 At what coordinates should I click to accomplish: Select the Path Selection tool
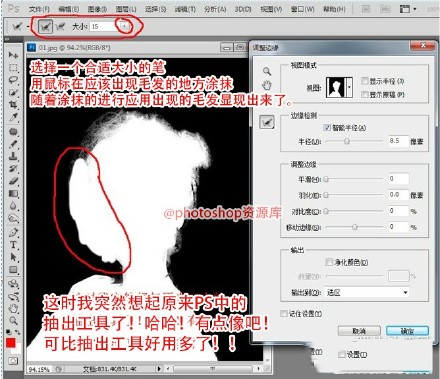pyautogui.click(x=13, y=257)
